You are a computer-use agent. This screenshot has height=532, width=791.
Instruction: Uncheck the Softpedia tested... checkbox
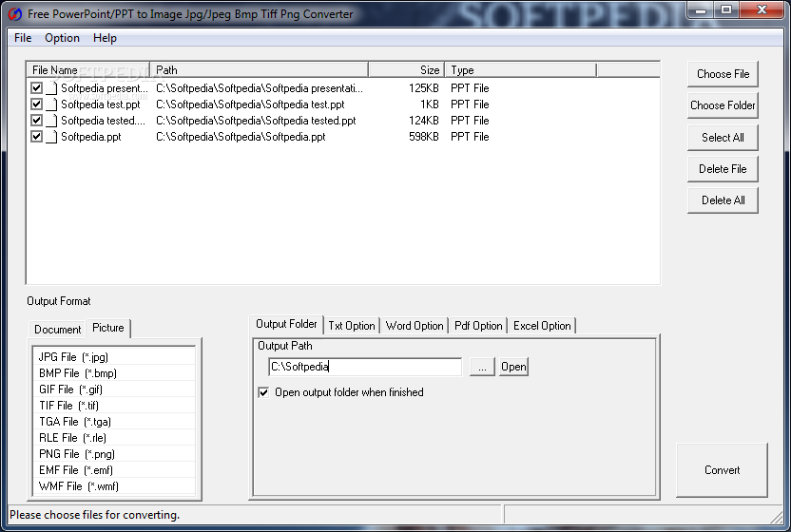[x=36, y=121]
